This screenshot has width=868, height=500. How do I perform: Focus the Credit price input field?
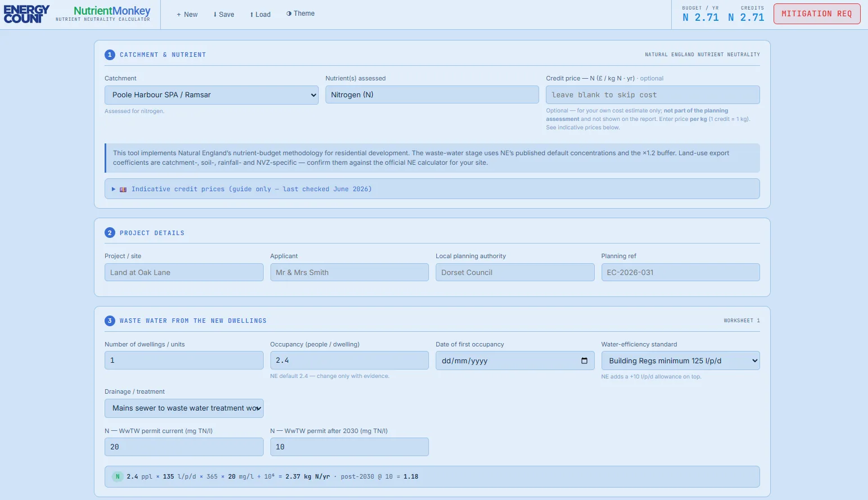coord(653,94)
